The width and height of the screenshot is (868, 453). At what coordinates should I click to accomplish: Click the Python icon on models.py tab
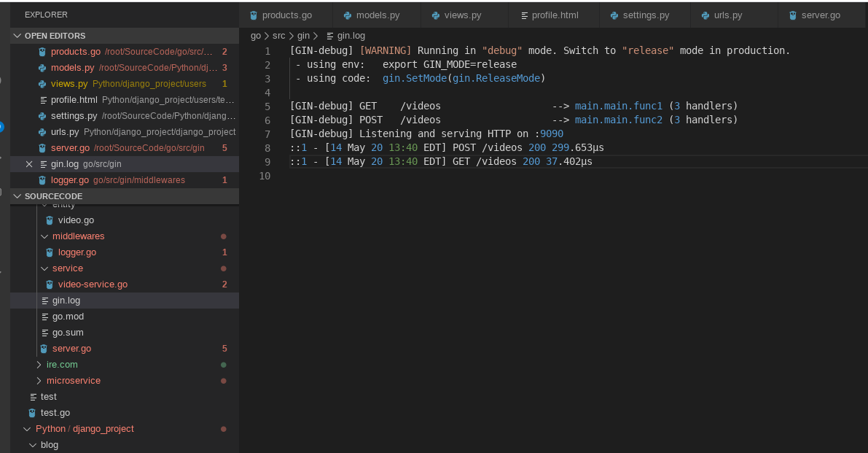[348, 15]
